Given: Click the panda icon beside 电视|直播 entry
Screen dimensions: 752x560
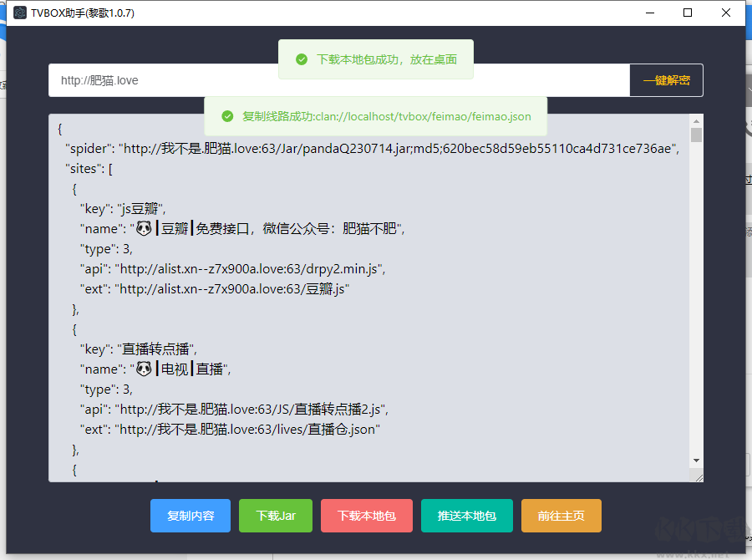Looking at the screenshot, I should point(142,369).
